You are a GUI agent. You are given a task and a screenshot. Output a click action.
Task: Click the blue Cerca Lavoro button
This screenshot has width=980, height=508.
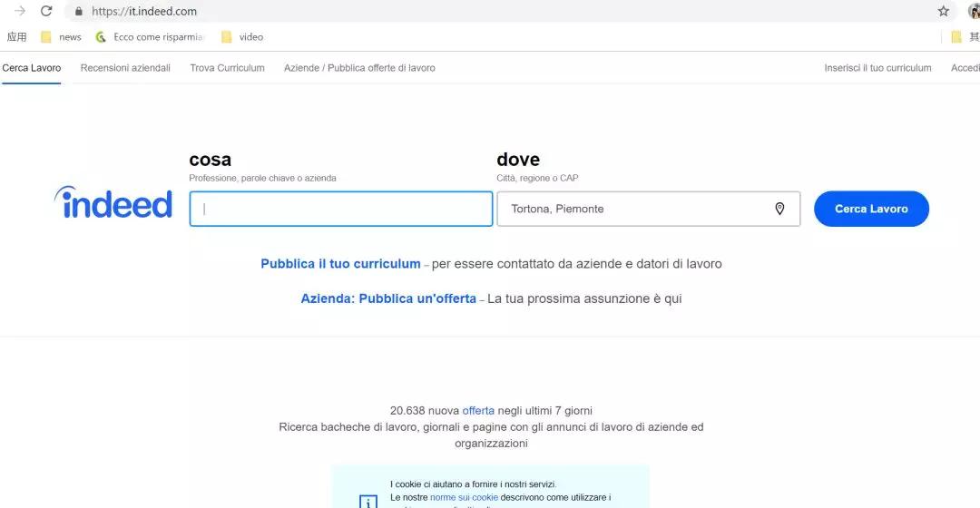click(871, 209)
